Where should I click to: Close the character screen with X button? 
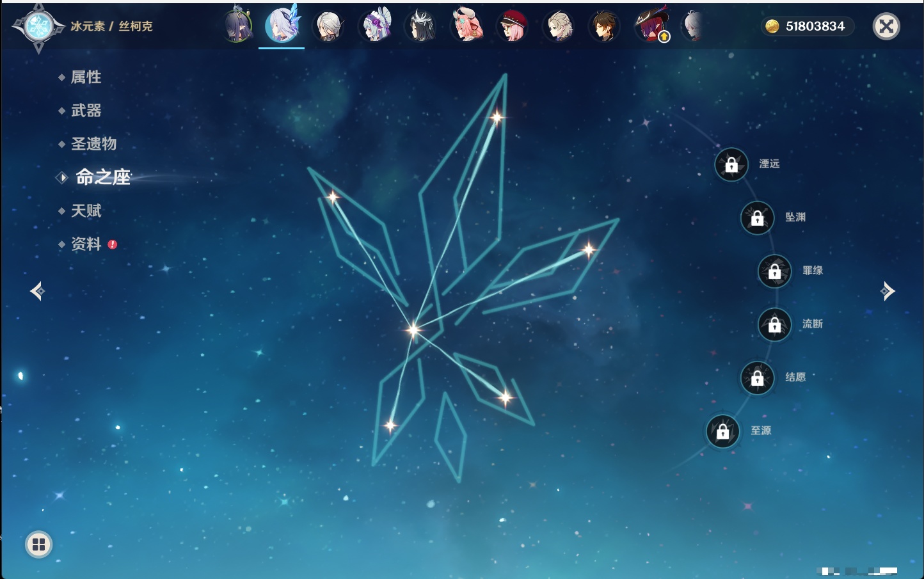click(x=886, y=26)
